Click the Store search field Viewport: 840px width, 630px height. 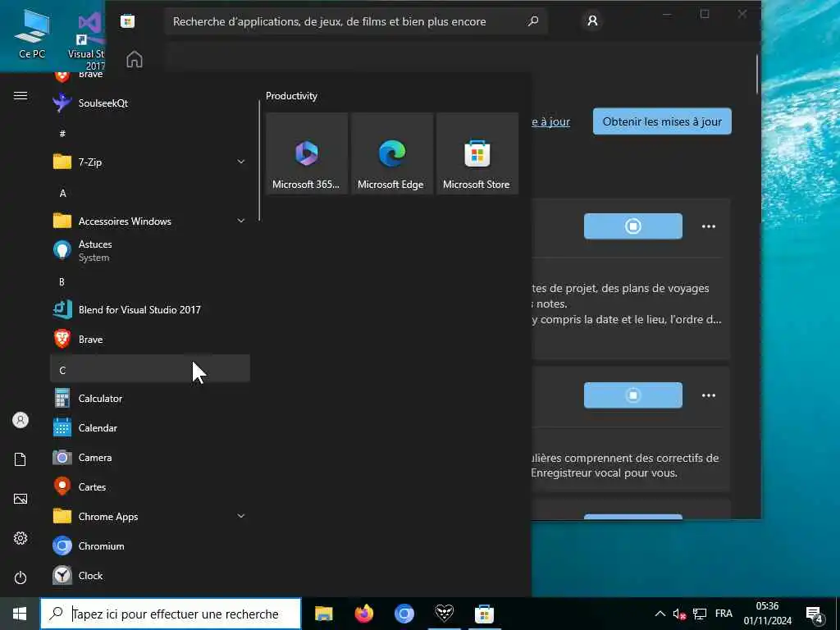click(356, 21)
